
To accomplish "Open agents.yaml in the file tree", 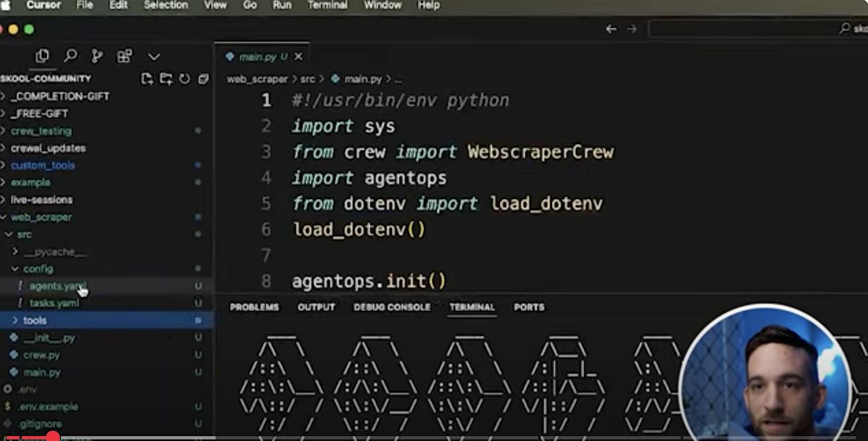I will [x=56, y=286].
